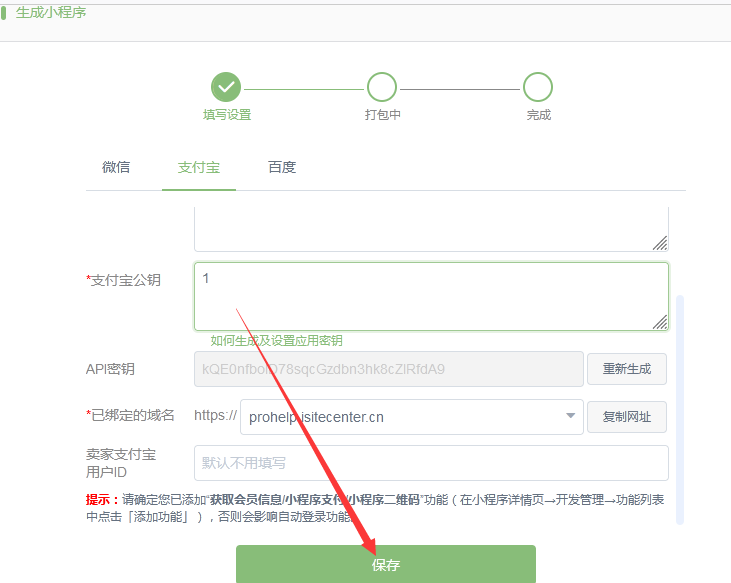Save settings with the 保存 button

[x=386, y=565]
